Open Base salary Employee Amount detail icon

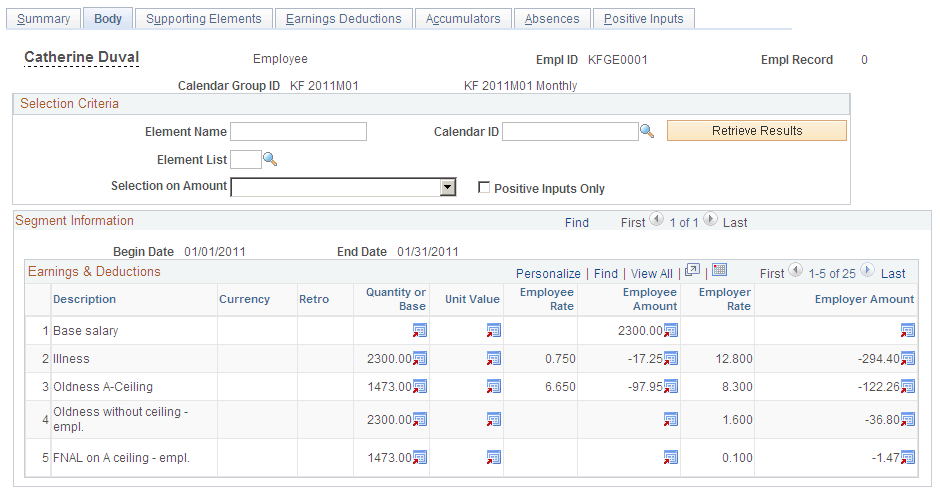[x=671, y=330]
